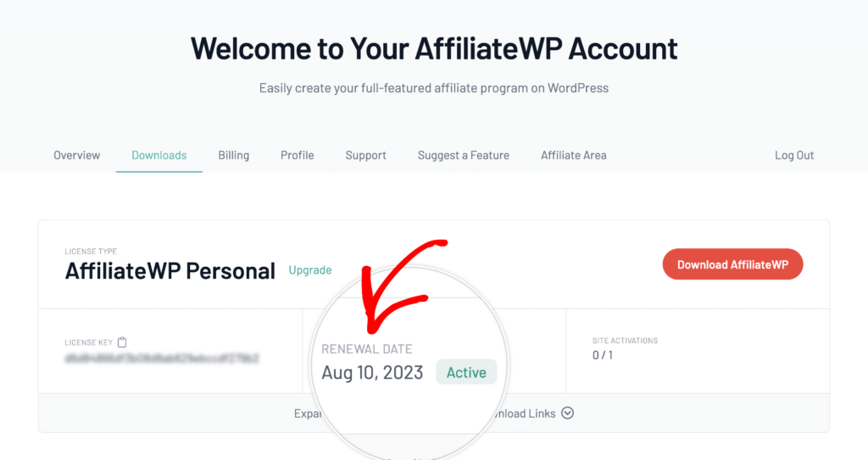Image resolution: width=868 pixels, height=460 pixels.
Task: Copy the license key with clipboard icon
Action: [122, 342]
